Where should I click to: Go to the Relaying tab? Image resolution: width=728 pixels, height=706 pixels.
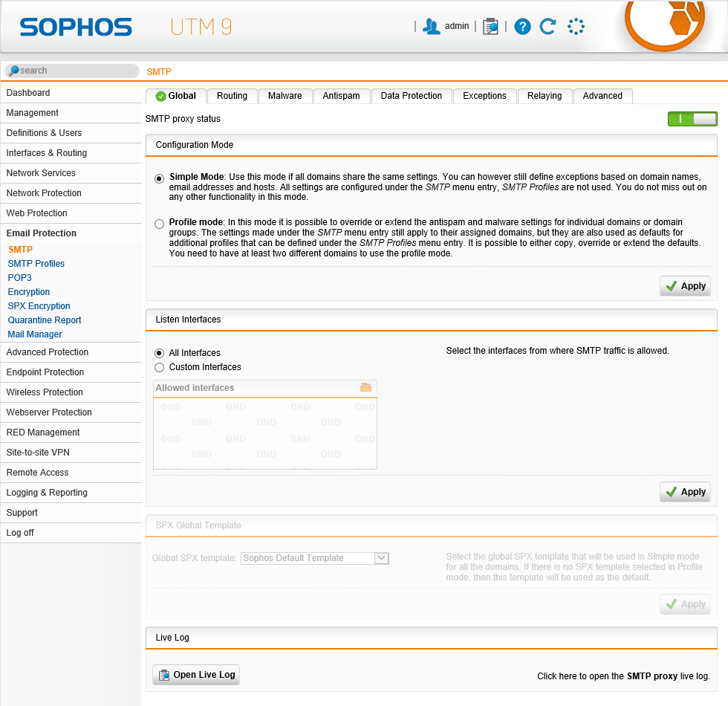tap(544, 96)
